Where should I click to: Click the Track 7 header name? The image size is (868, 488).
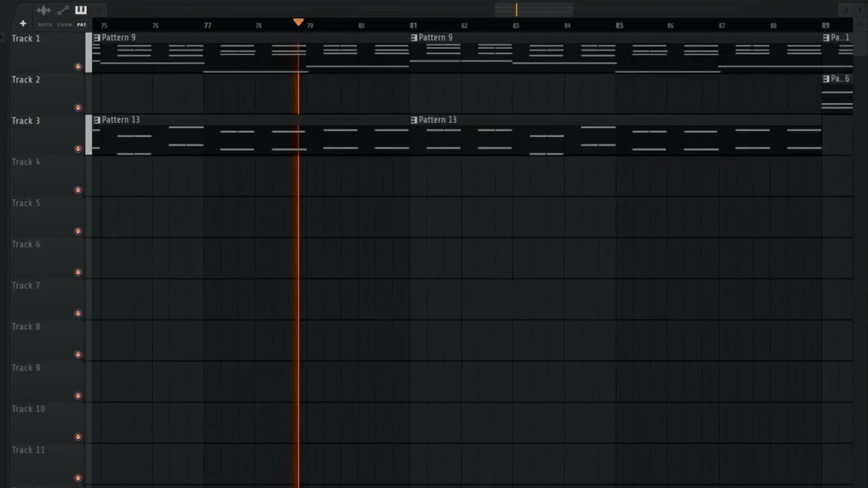(26, 285)
